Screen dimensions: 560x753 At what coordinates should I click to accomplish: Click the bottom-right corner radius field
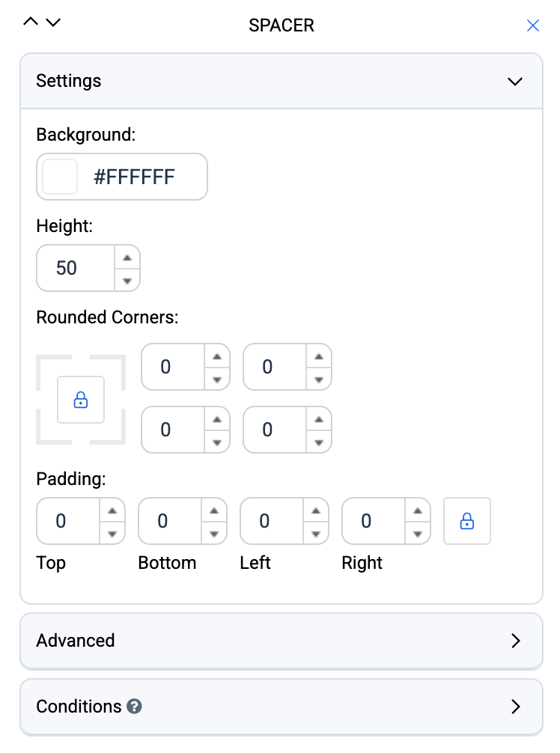pyautogui.click(x=275, y=430)
